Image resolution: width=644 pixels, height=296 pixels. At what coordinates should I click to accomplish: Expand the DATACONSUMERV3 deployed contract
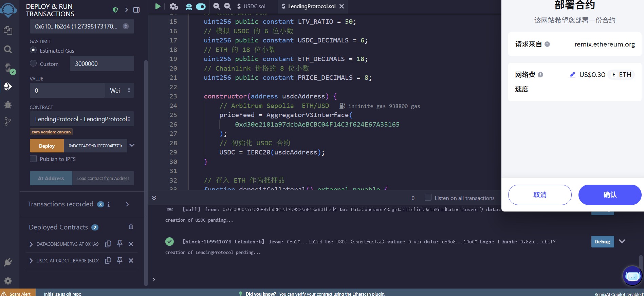point(31,244)
